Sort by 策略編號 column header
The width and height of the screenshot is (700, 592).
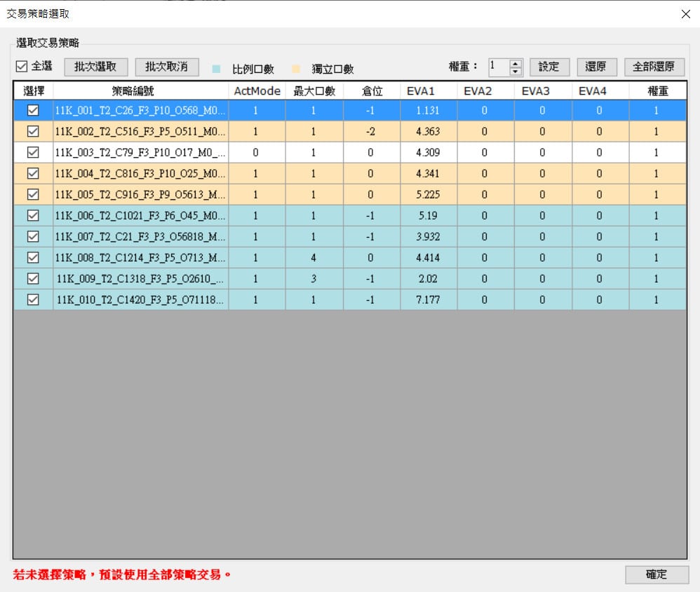click(x=140, y=91)
